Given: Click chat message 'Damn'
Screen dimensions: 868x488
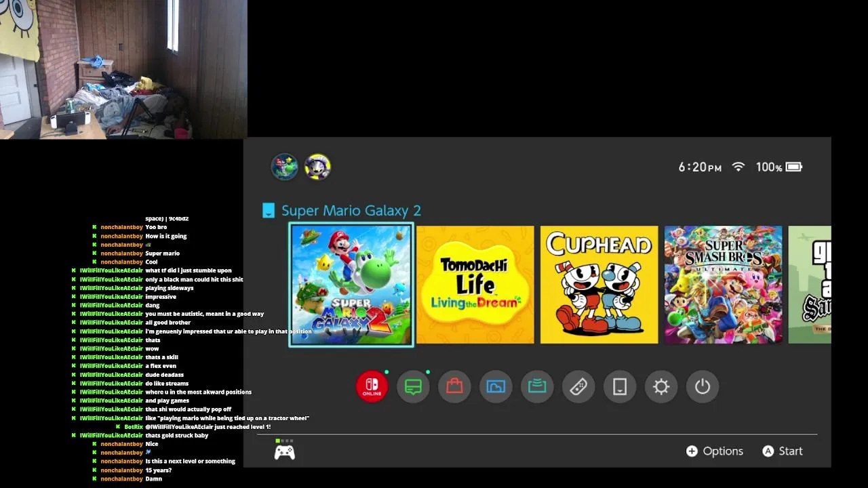Looking at the screenshot, I should [154, 479].
